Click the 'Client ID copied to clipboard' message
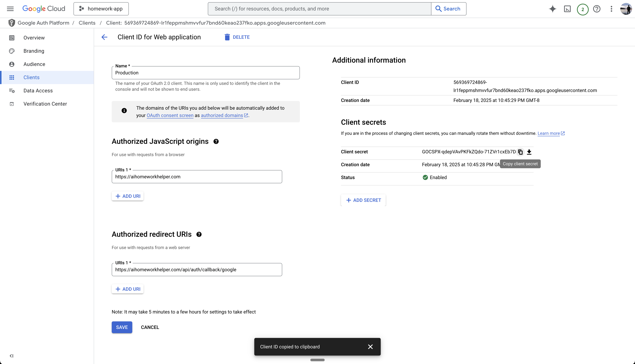635x364 pixels. coord(290,347)
